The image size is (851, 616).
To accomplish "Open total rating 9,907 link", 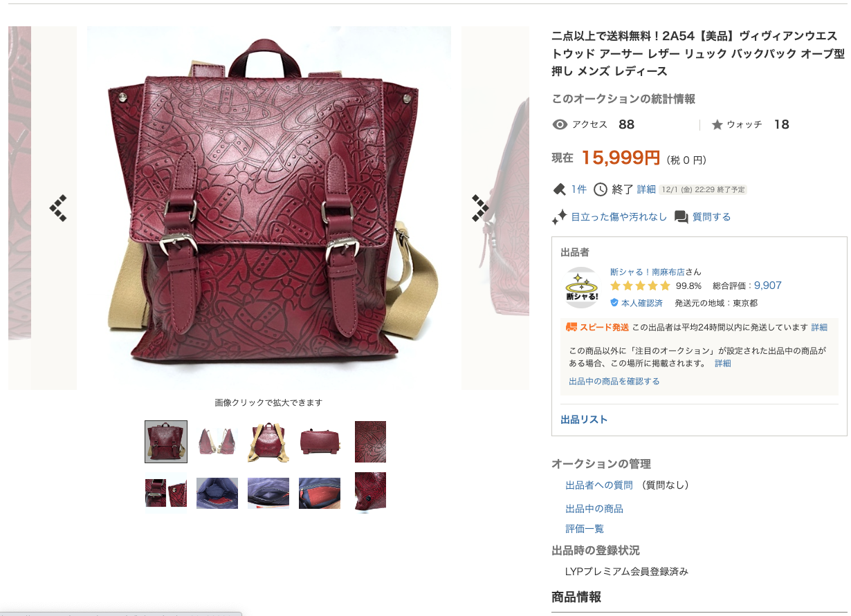I will (x=767, y=286).
